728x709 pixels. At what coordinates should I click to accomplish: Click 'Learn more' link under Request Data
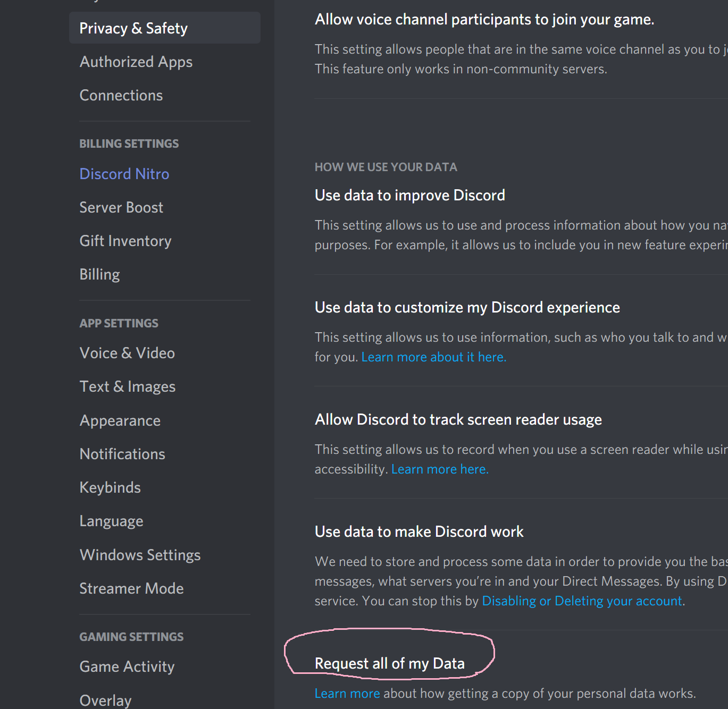pos(347,694)
